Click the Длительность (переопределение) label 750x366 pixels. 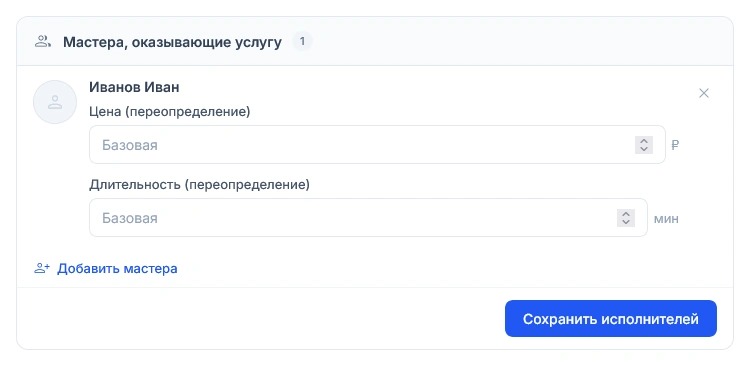pyautogui.click(x=199, y=185)
